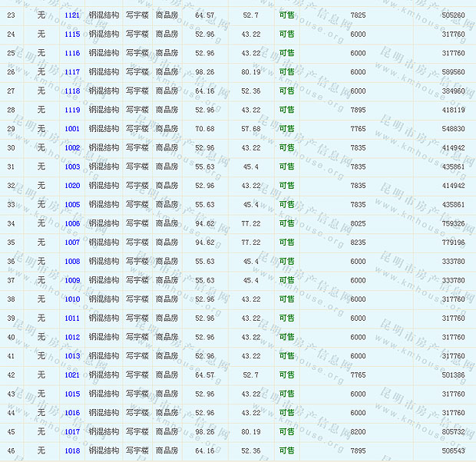Click the 1118 room link
476x462 pixels.
[x=72, y=91]
